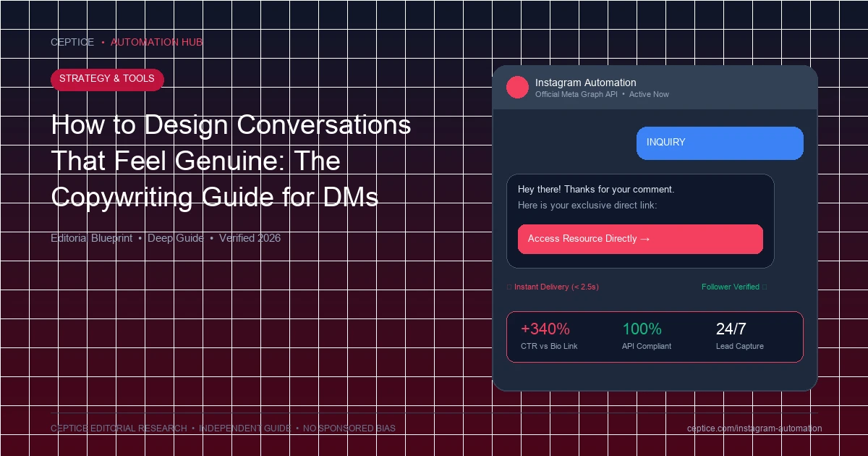Click the Instant Delivery (< 2.5s) label

coord(556,287)
